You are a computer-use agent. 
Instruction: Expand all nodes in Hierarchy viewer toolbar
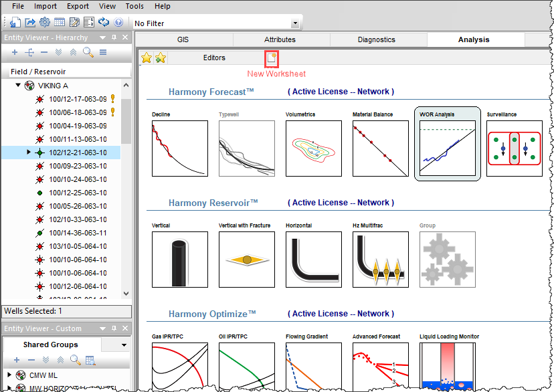tap(59, 52)
